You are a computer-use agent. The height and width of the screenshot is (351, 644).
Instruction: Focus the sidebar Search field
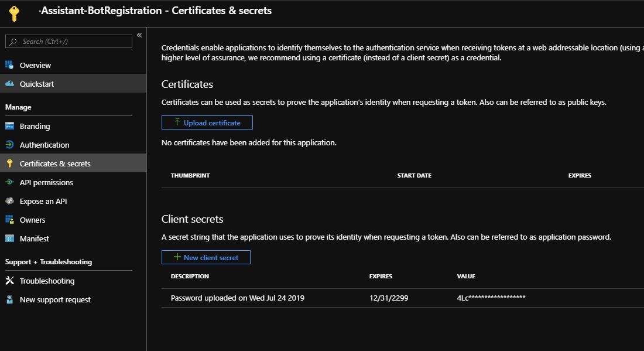[x=74, y=42]
